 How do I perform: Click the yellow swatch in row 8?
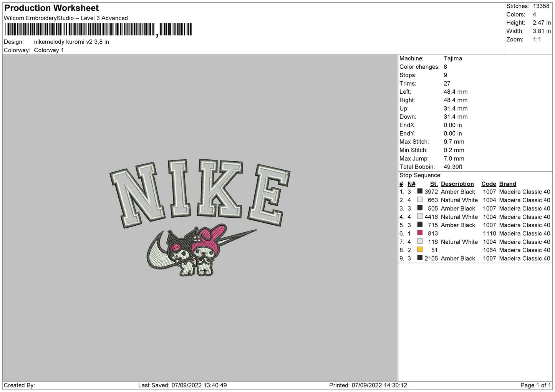pos(420,250)
